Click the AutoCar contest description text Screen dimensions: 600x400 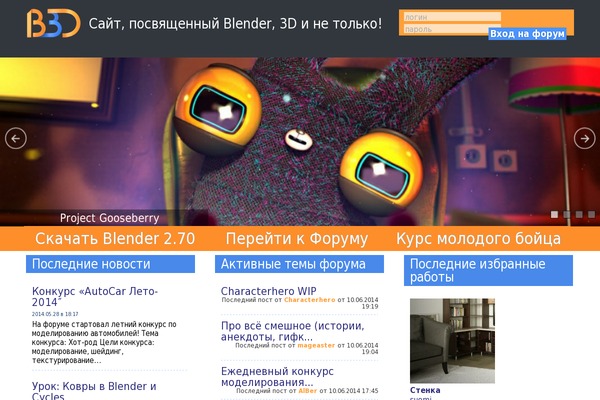pyautogui.click(x=104, y=342)
